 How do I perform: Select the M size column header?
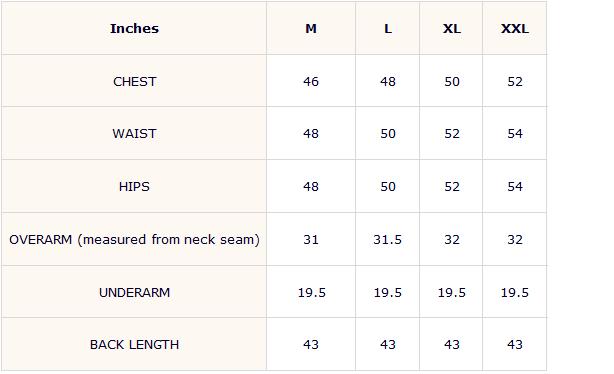(x=311, y=29)
